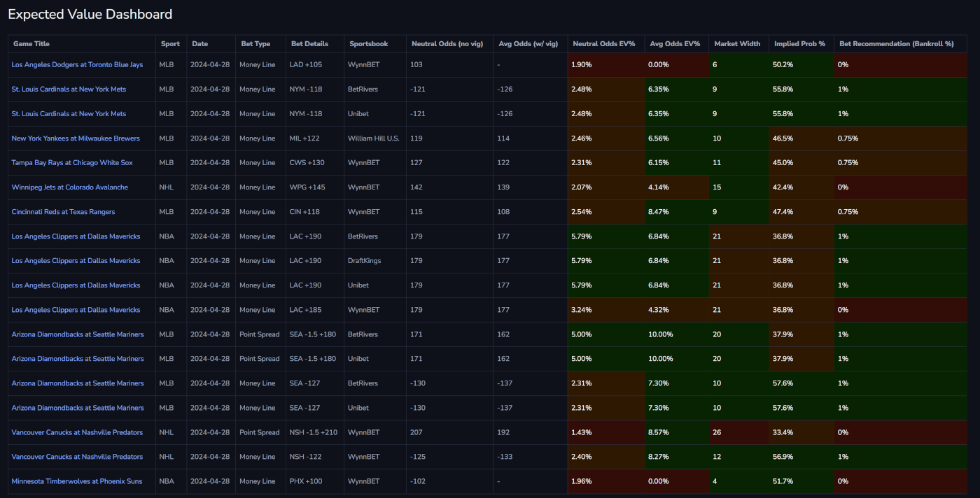
Task: Open the New York Yankees at Milwaukee Brewers game
Action: (75, 138)
